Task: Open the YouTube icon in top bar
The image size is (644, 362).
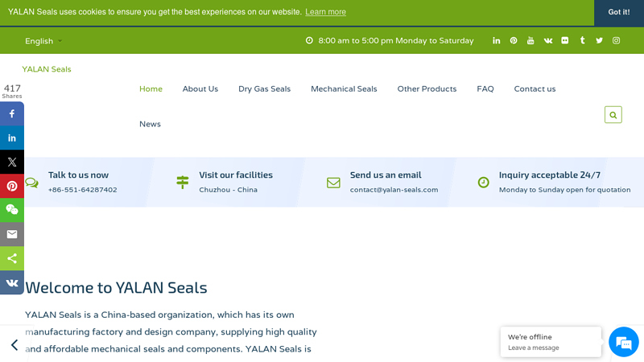Action: coord(530,41)
